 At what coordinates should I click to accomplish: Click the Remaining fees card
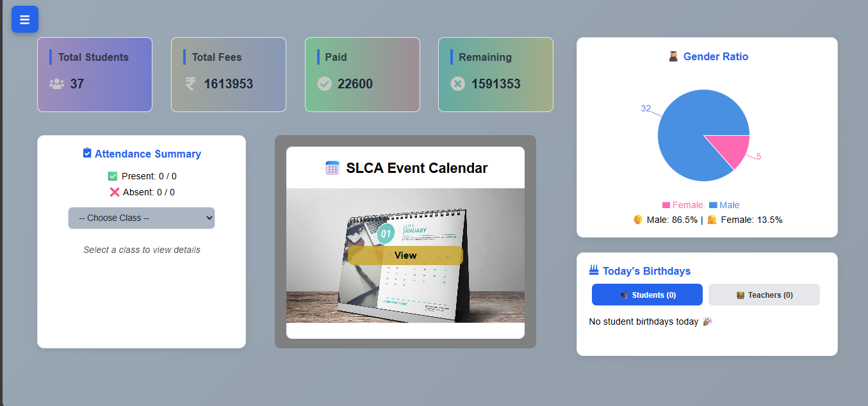coord(496,74)
